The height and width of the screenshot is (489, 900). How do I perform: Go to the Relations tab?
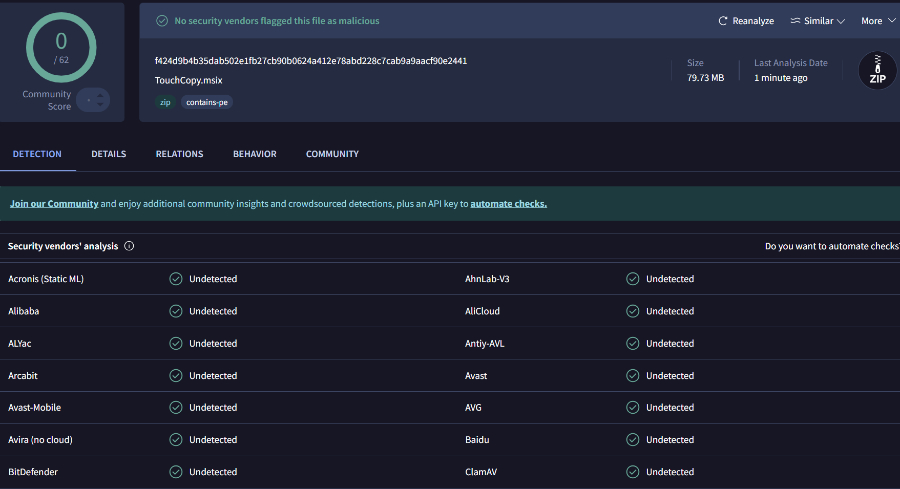point(179,154)
